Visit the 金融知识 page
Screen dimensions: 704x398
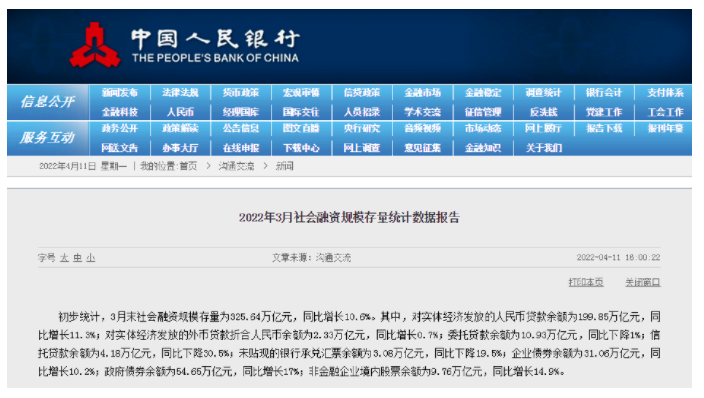pyautogui.click(x=483, y=148)
